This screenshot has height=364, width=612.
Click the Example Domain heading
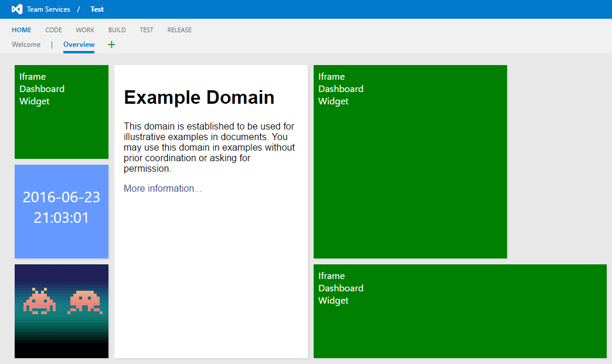coord(199,97)
